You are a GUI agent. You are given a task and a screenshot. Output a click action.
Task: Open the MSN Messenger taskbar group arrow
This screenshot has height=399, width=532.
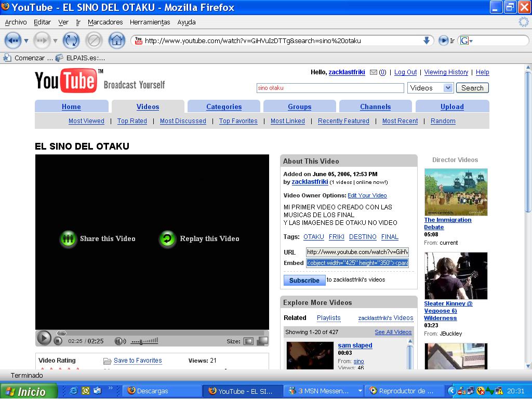(x=360, y=391)
